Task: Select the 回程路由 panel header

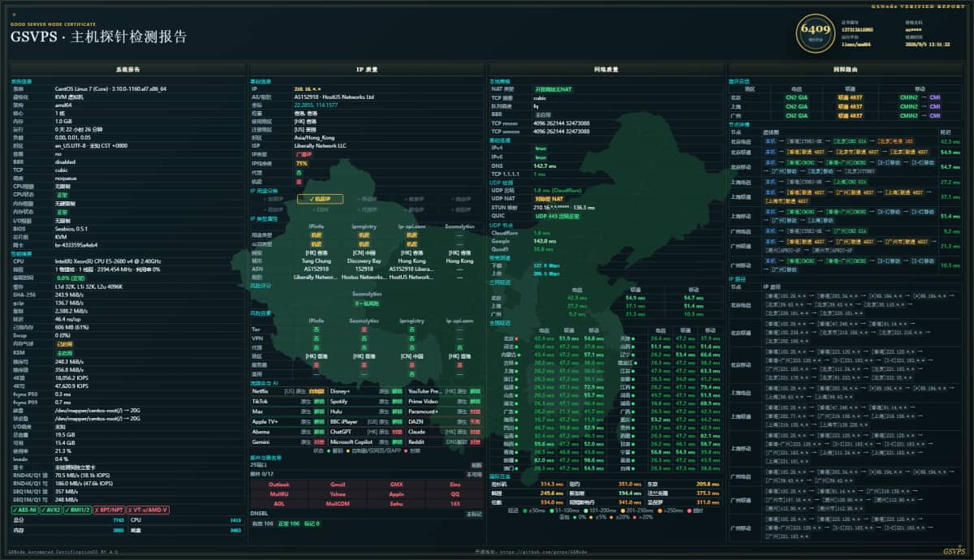Action: [845, 70]
